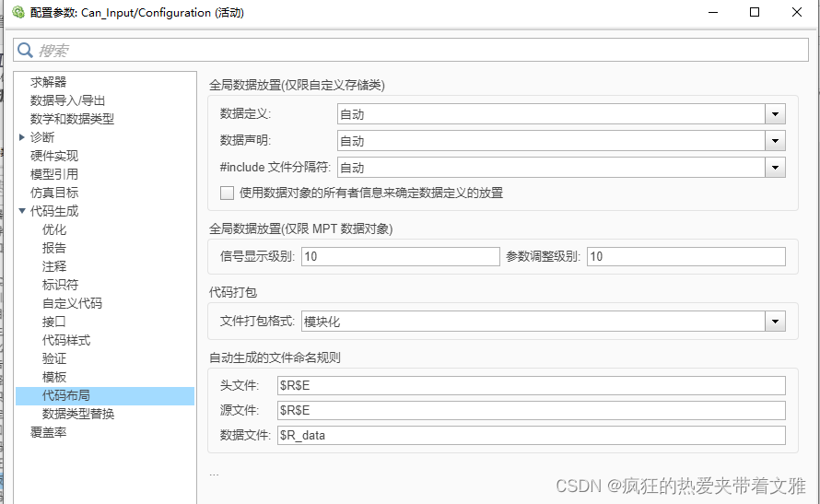Click the 源文件 naming rule field

point(532,410)
